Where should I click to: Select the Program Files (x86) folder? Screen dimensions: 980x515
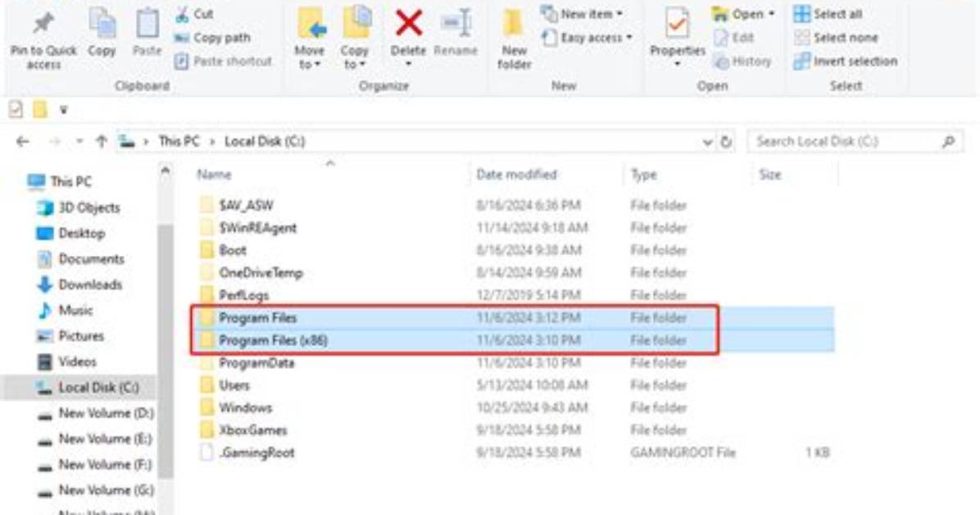point(263,340)
